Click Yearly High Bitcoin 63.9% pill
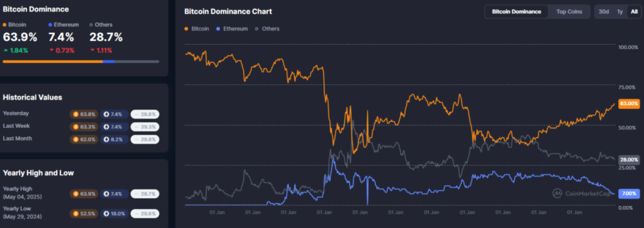The height and width of the screenshot is (228, 644). coord(84,194)
